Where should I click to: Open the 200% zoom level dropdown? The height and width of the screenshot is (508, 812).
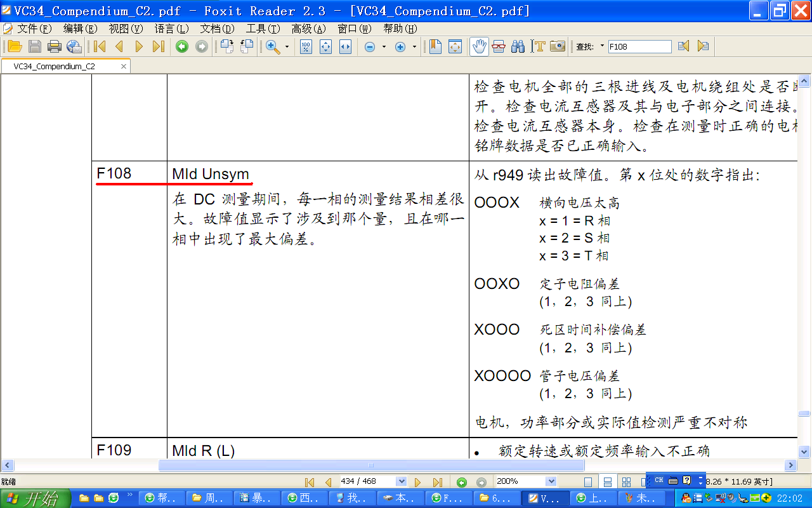click(x=551, y=482)
